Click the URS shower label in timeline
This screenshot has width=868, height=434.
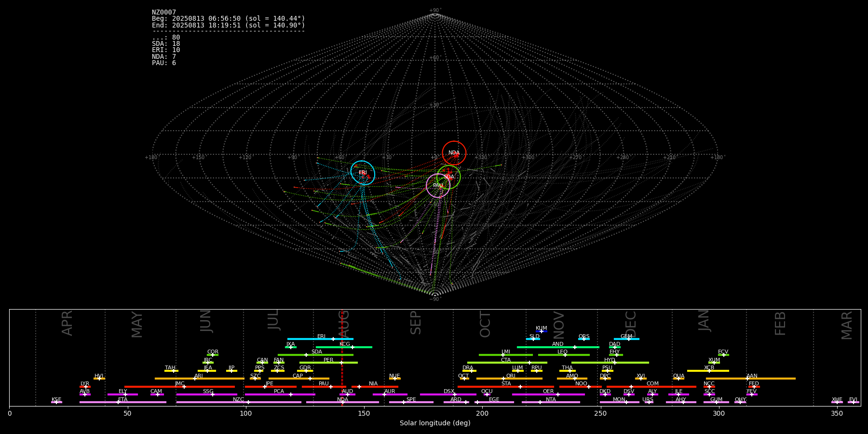coord(648,400)
